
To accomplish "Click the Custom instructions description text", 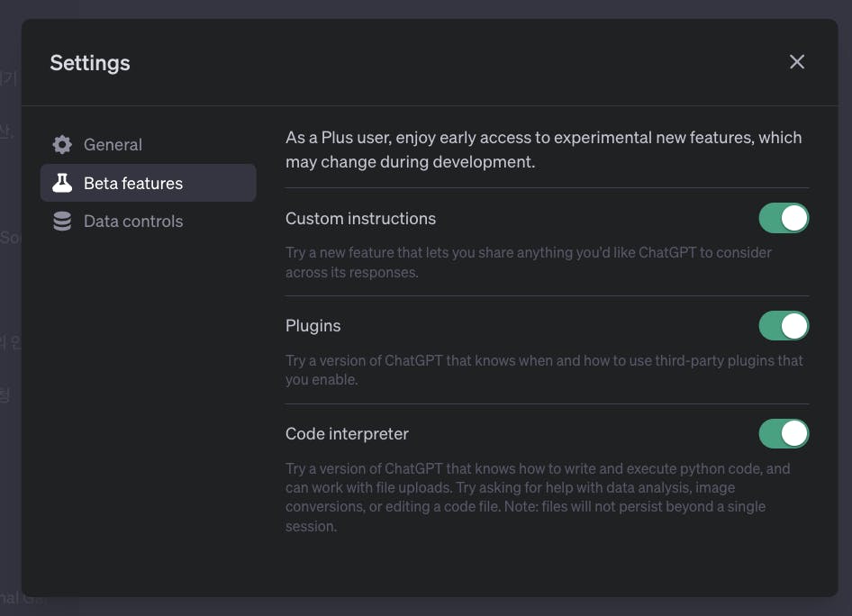I will point(528,262).
